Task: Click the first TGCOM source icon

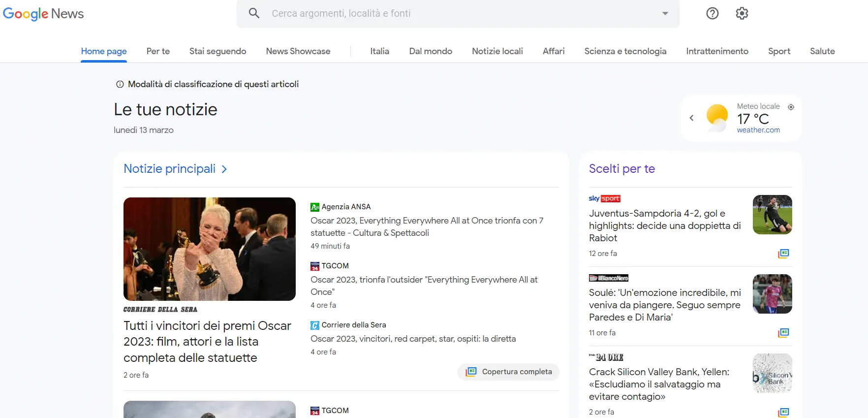Action: [x=315, y=266]
